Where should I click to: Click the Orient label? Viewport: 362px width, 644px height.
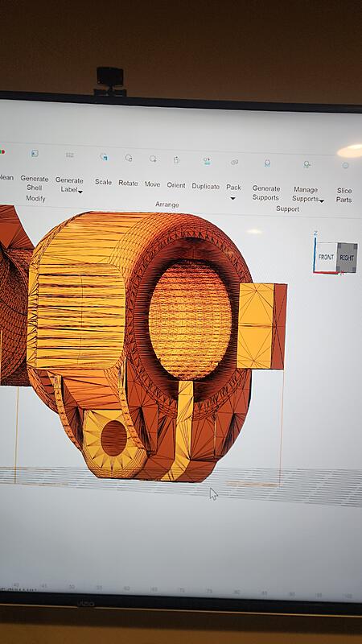[176, 185]
